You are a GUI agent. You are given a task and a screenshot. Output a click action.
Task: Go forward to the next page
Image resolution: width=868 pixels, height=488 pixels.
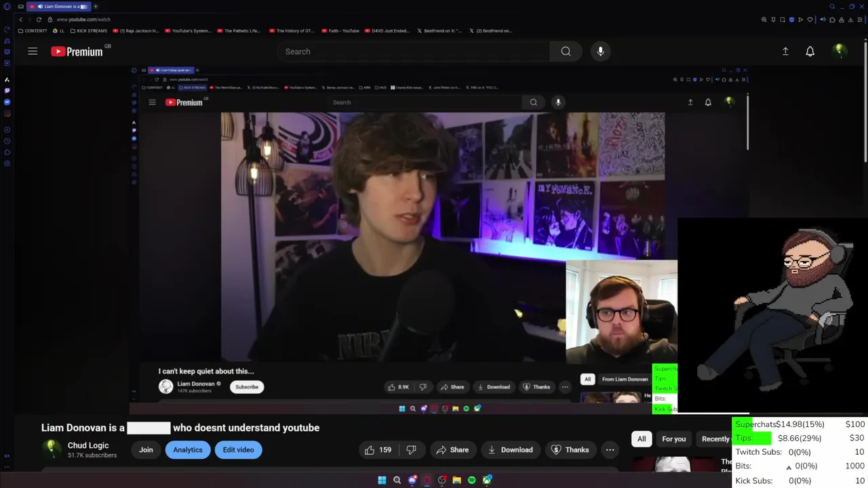29,19
